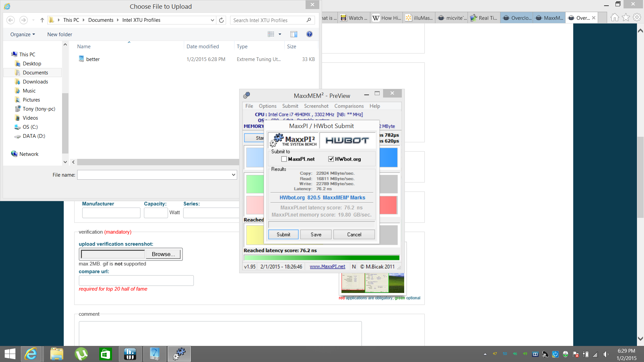Click Submit in HWbot Submit dialog

tap(283, 235)
